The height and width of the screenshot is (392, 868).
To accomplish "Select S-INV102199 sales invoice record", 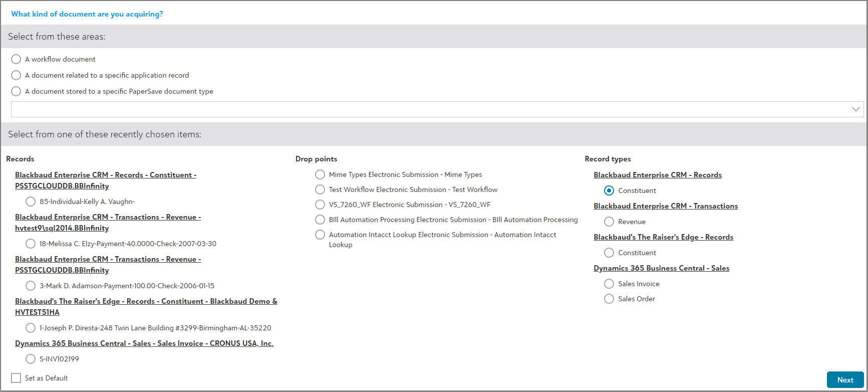I will tap(31, 359).
